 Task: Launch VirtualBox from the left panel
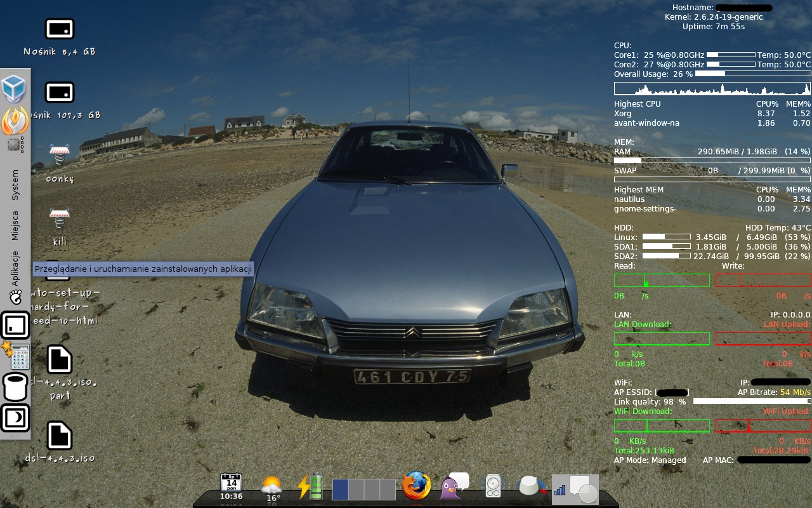13,88
